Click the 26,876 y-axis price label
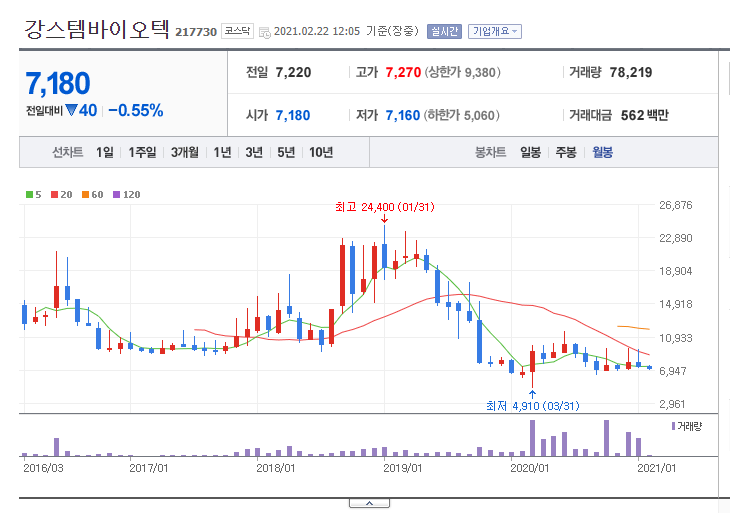This screenshot has height=513, width=730. [676, 205]
